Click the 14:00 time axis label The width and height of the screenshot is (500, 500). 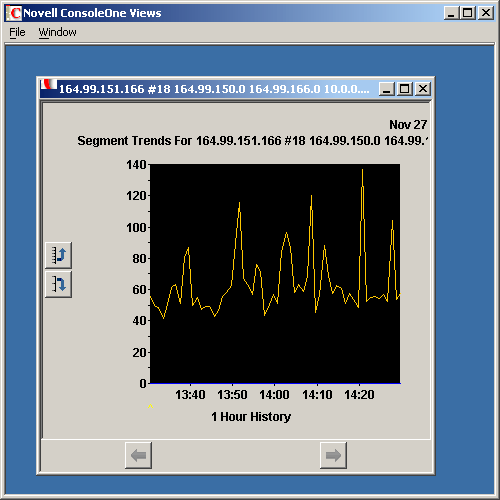point(274,395)
